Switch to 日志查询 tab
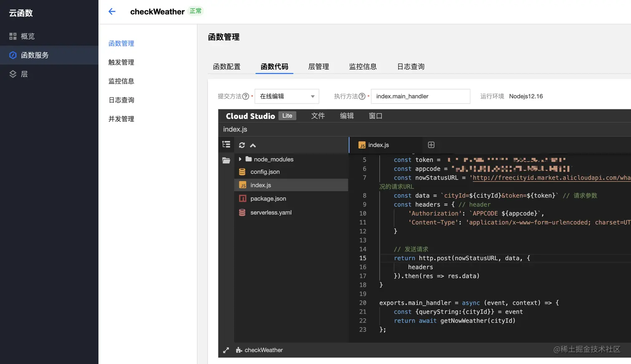 coord(411,67)
